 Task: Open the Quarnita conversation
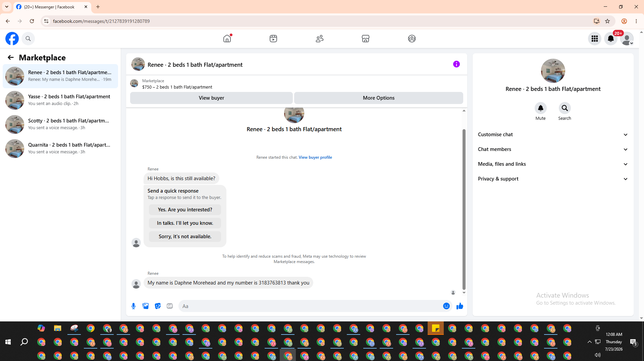[x=60, y=149]
